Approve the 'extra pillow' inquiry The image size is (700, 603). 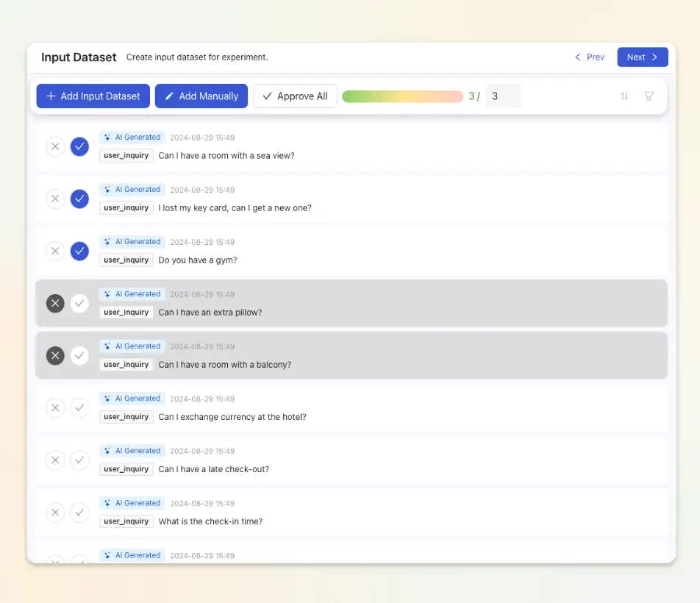pyautogui.click(x=79, y=303)
